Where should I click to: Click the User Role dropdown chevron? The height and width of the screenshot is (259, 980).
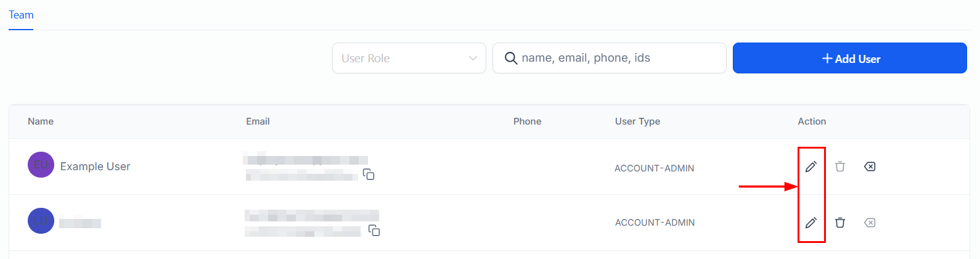(473, 59)
